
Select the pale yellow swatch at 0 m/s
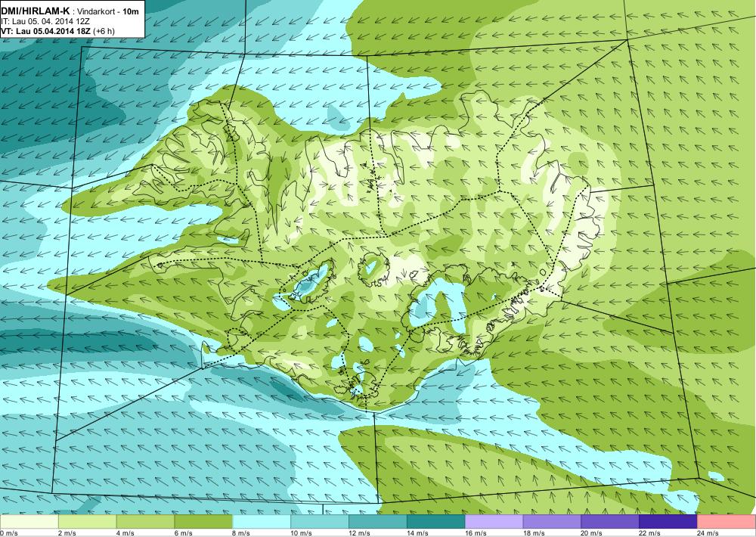pyautogui.click(x=29, y=522)
